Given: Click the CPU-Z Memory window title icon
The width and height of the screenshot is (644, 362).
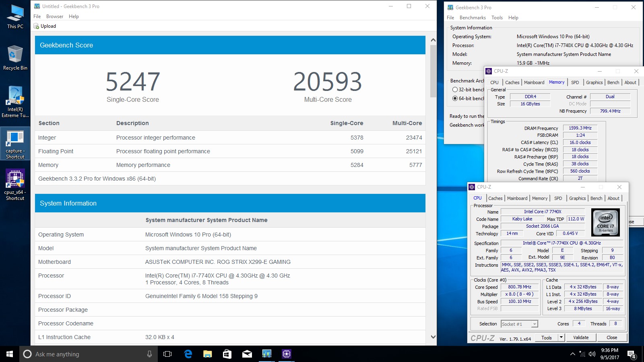Looking at the screenshot, I should [x=489, y=71].
